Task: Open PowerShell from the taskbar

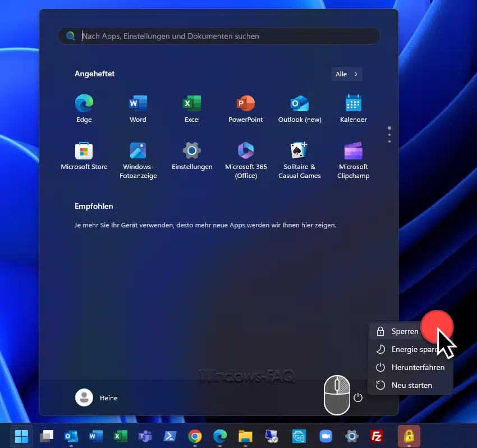Action: pos(169,436)
